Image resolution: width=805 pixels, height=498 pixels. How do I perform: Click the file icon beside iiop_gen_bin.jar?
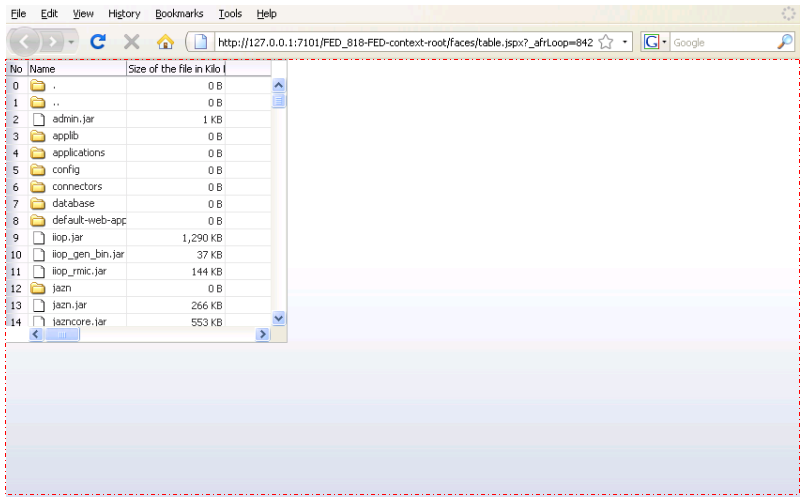coord(39,255)
